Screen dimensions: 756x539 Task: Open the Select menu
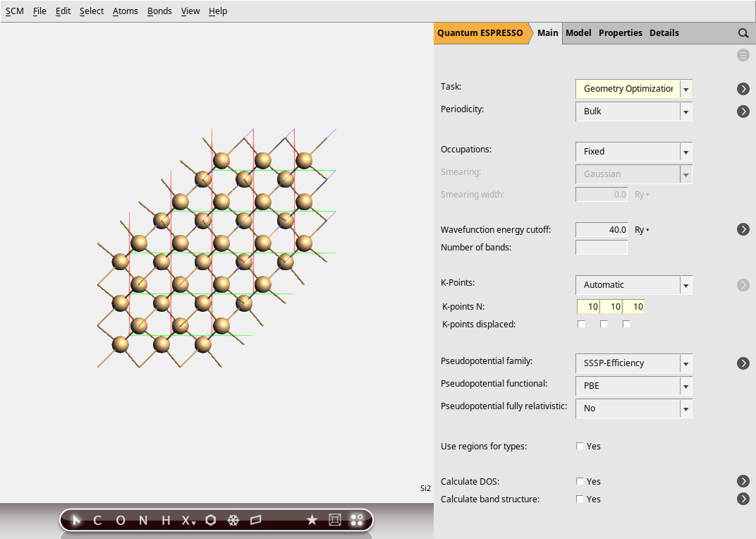click(92, 11)
